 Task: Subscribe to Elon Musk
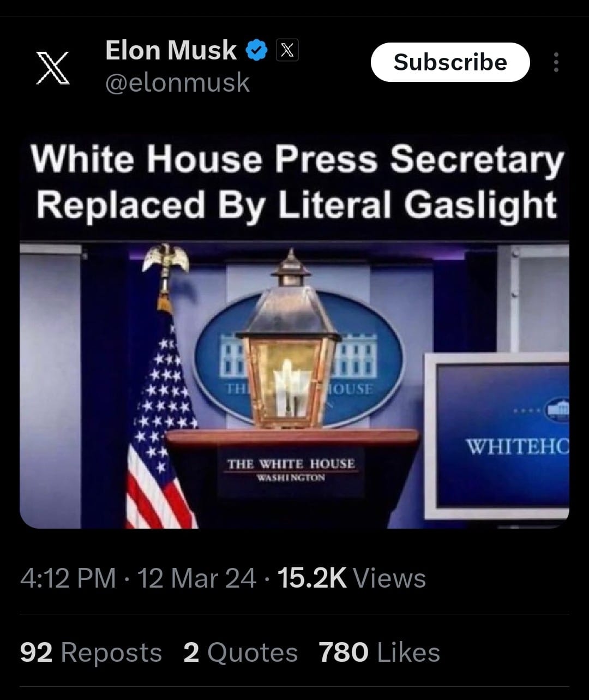450,62
